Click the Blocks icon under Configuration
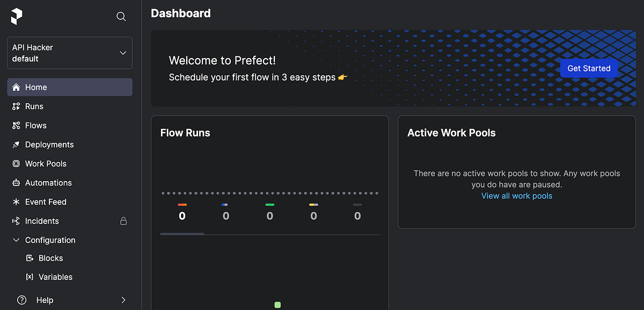This screenshot has width=644, height=310. 30,258
